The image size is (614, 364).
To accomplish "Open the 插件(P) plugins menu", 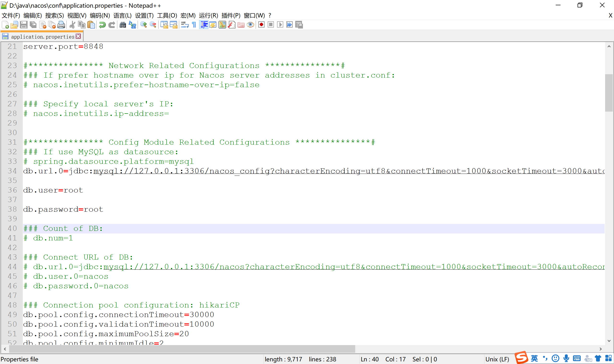I will pyautogui.click(x=231, y=16).
